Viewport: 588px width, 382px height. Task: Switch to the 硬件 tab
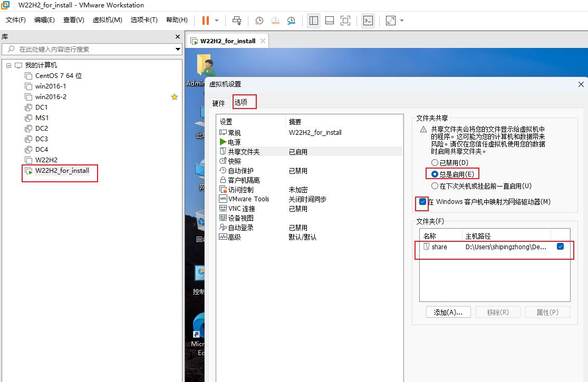click(218, 103)
